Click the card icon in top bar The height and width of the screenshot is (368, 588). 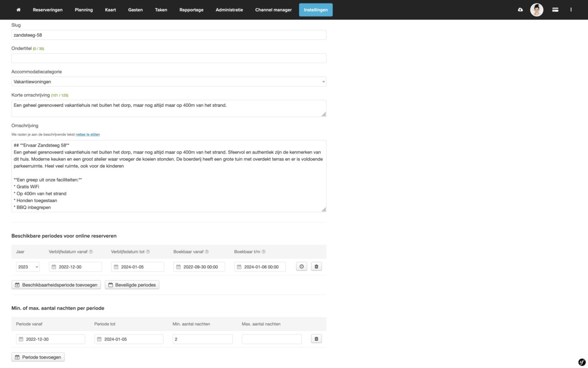point(555,10)
